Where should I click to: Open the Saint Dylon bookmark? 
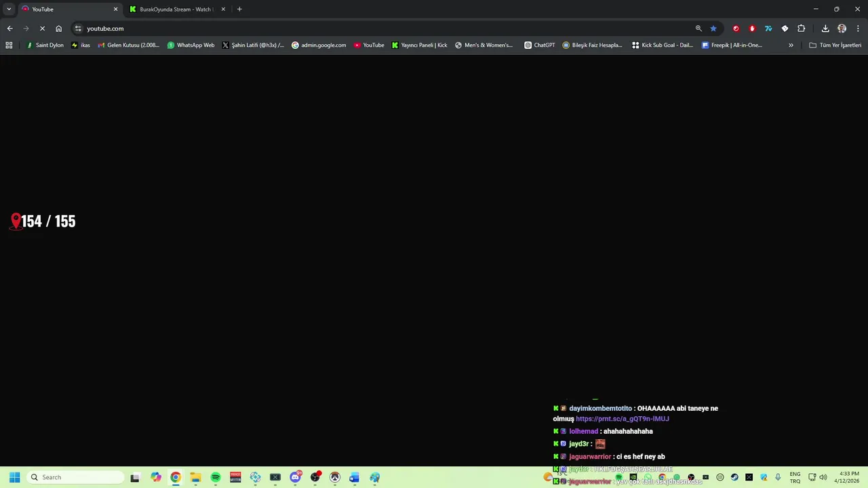coord(45,45)
